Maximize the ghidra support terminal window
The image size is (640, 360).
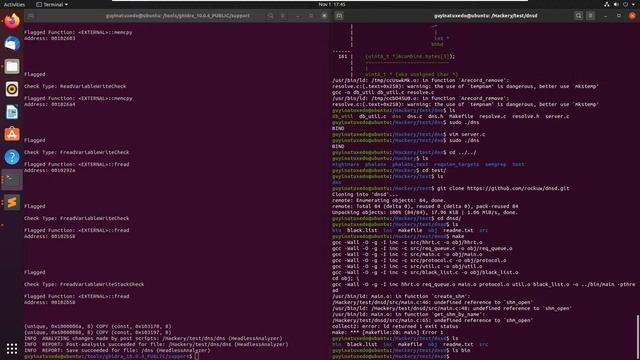311,16
